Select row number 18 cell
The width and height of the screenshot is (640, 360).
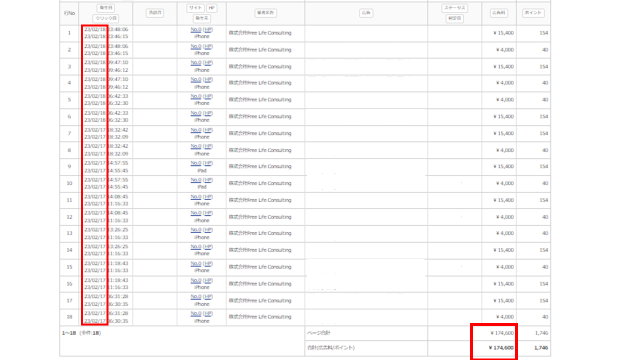coord(69,317)
